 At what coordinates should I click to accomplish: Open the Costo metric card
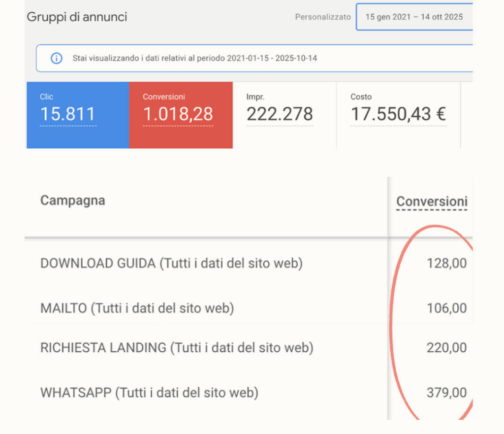click(398, 115)
